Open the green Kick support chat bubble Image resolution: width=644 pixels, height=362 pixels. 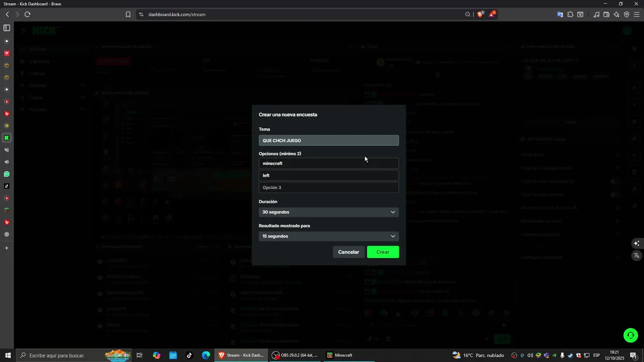coord(630,335)
